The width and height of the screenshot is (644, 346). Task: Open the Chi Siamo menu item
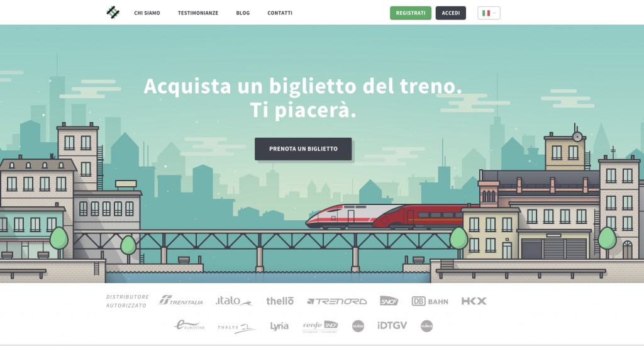click(x=147, y=13)
